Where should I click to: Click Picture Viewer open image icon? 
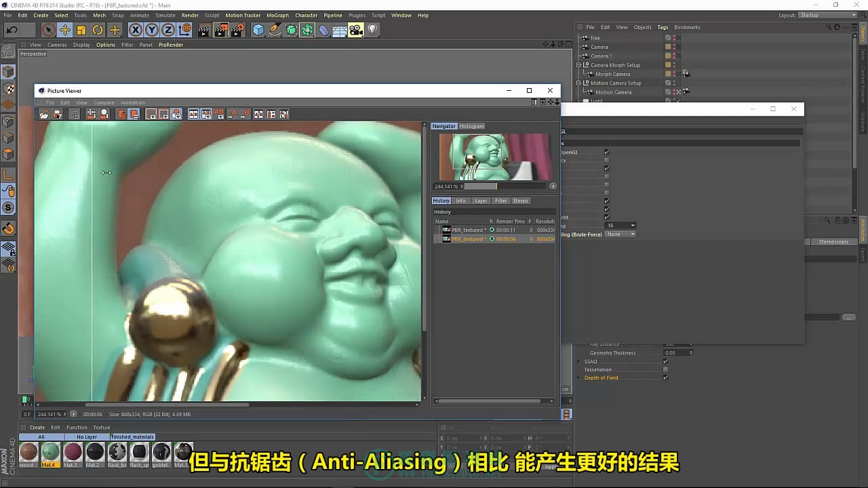click(44, 115)
